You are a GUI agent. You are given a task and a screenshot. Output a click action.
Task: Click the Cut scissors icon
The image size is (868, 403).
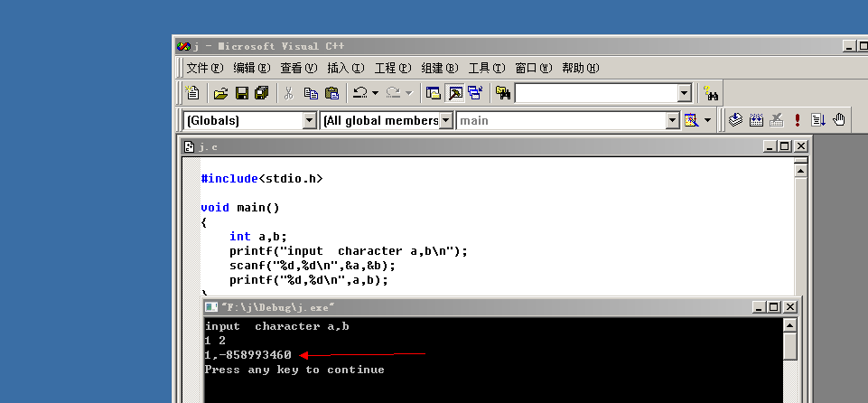click(288, 93)
